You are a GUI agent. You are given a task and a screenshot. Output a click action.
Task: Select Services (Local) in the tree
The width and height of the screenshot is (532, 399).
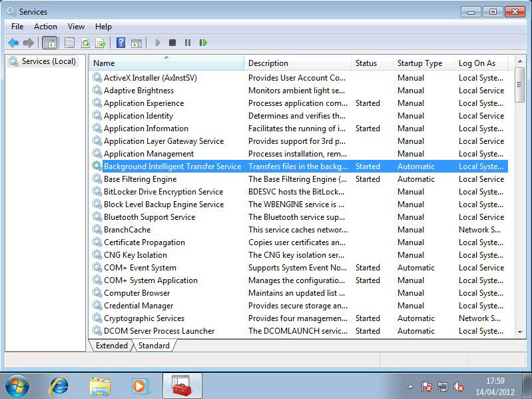click(x=43, y=61)
